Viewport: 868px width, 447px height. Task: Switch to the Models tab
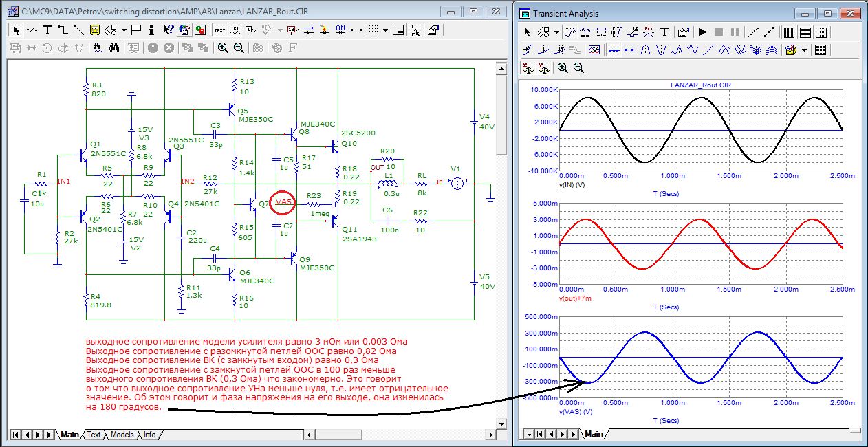[x=122, y=435]
